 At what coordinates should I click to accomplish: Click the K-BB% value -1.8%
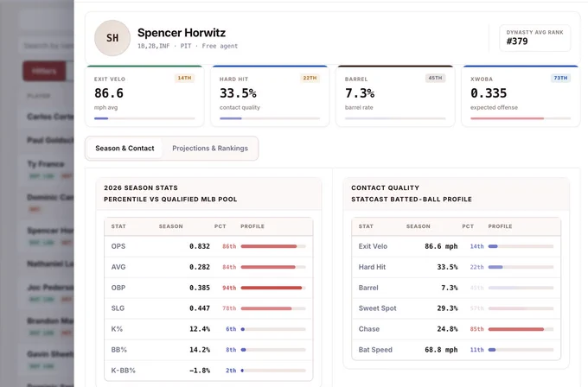point(200,371)
